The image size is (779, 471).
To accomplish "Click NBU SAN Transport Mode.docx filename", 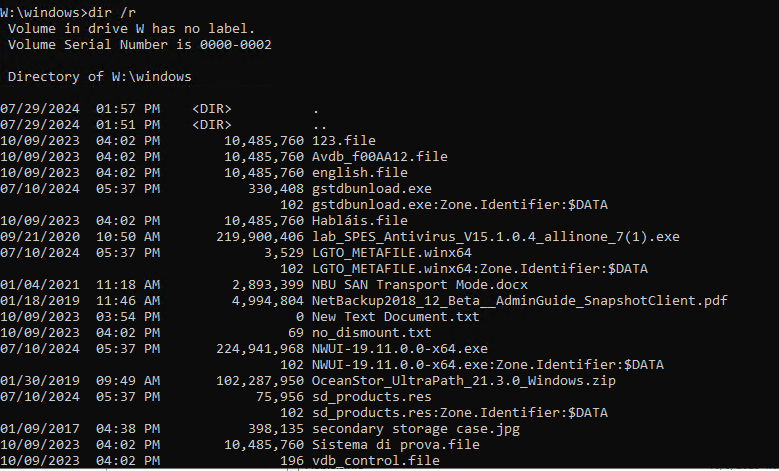I will click(x=420, y=285).
